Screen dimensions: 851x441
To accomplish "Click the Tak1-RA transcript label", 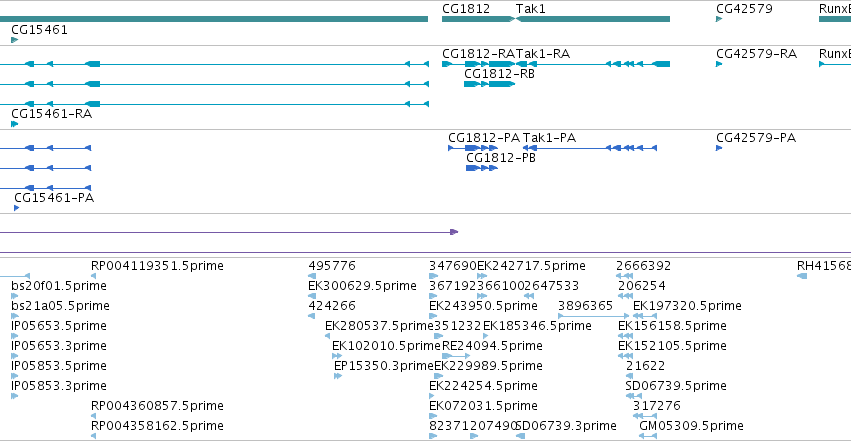I will pyautogui.click(x=543, y=54).
